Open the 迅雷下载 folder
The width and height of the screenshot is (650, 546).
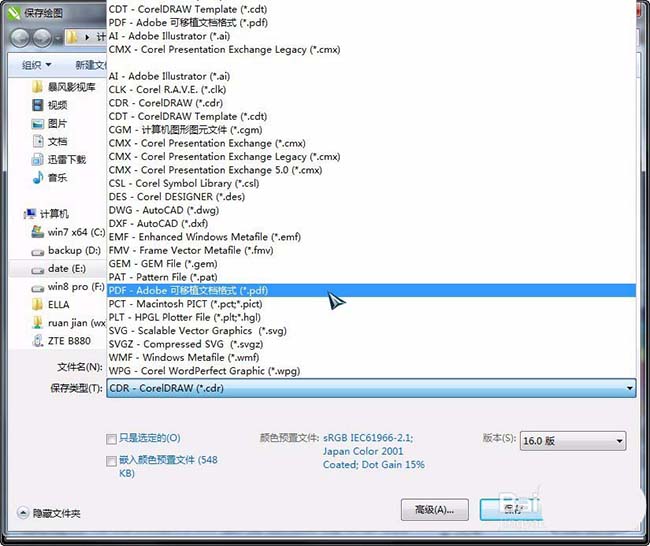point(59,160)
